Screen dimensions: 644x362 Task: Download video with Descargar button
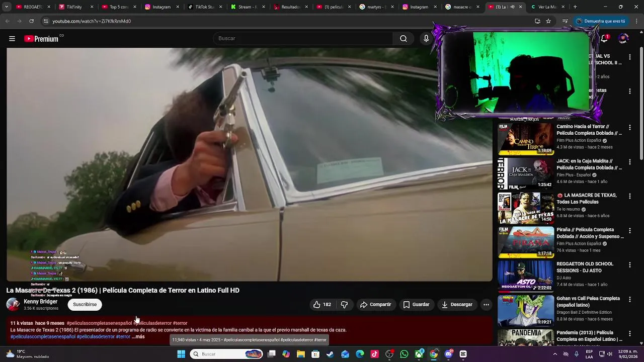point(457,305)
